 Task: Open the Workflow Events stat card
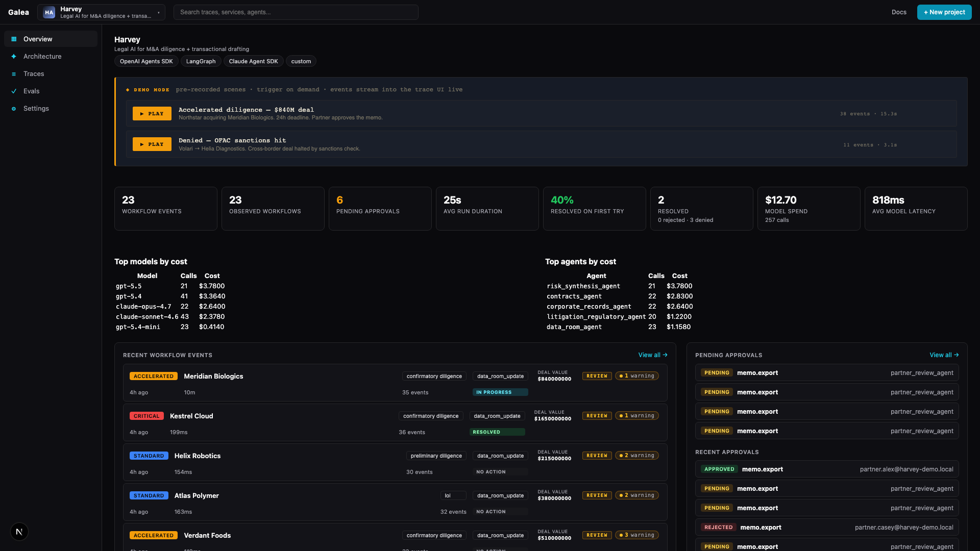(166, 209)
